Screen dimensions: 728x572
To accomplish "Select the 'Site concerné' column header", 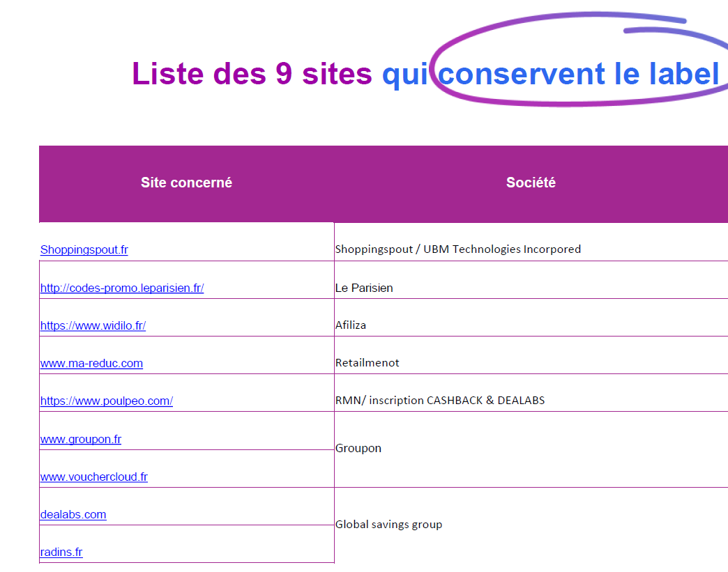I will 185,183.
